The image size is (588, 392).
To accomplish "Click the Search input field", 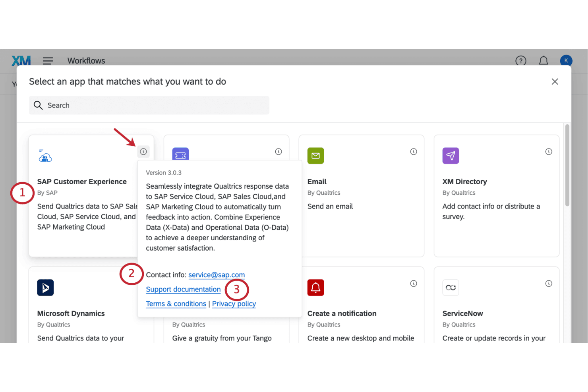I will point(149,105).
